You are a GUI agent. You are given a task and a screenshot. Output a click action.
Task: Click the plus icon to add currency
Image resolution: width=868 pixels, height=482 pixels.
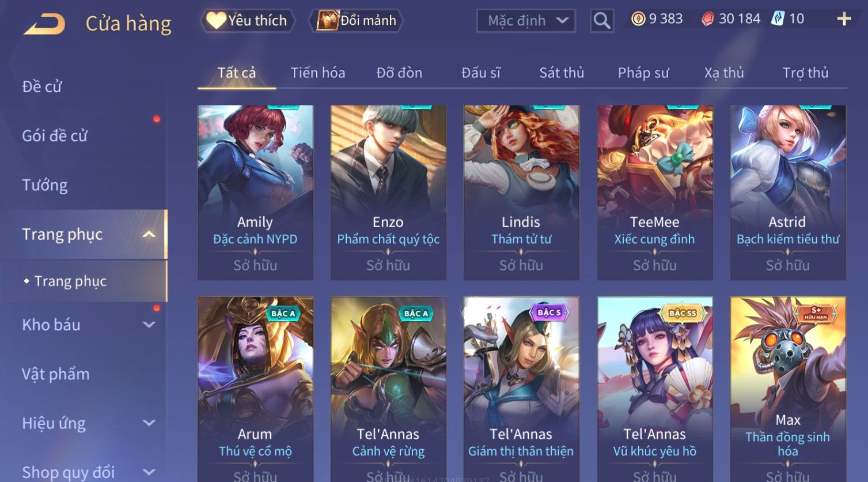844,19
